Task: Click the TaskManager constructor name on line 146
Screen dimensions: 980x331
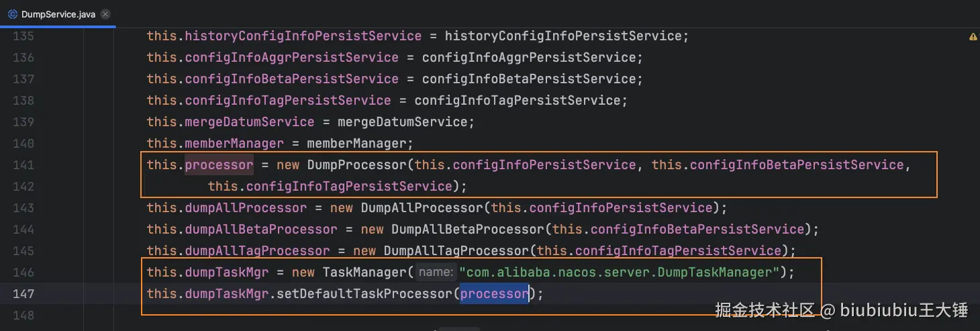Action: pos(364,273)
